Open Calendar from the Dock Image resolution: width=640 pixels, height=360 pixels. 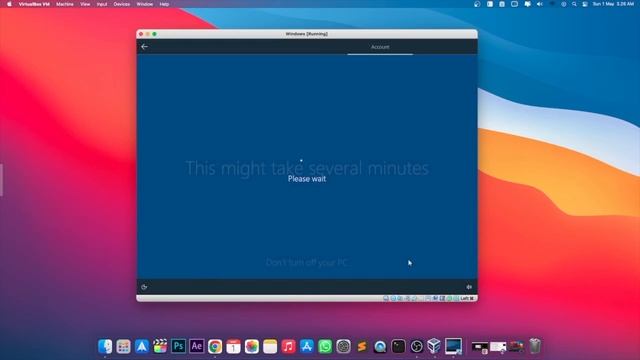point(233,346)
